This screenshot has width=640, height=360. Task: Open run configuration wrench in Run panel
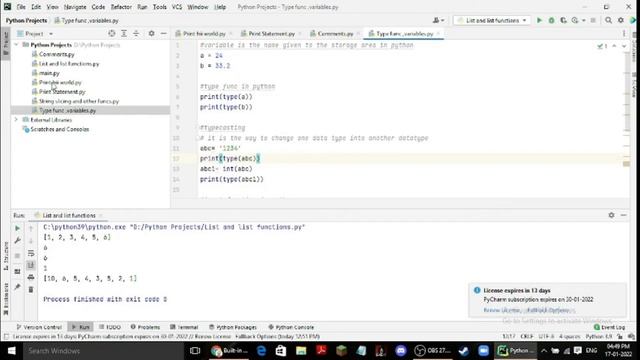point(17,240)
